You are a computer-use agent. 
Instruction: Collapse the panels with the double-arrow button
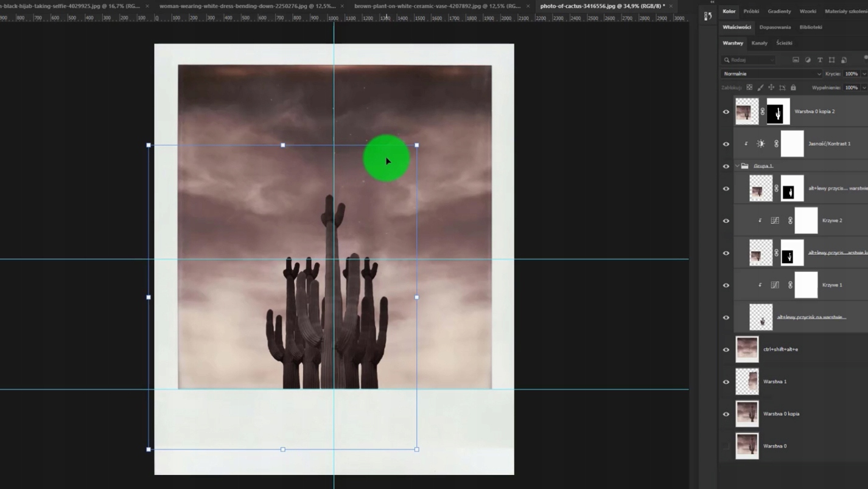coord(712,2)
